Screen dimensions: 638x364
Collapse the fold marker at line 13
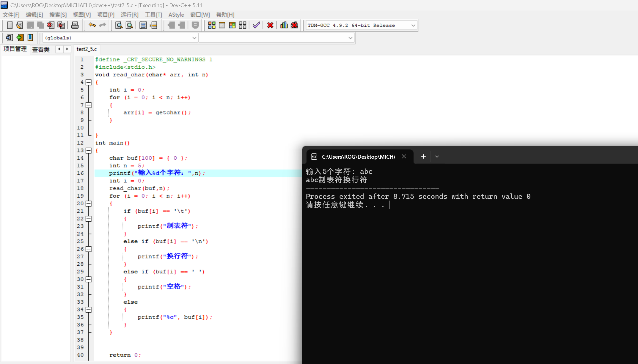coord(89,150)
